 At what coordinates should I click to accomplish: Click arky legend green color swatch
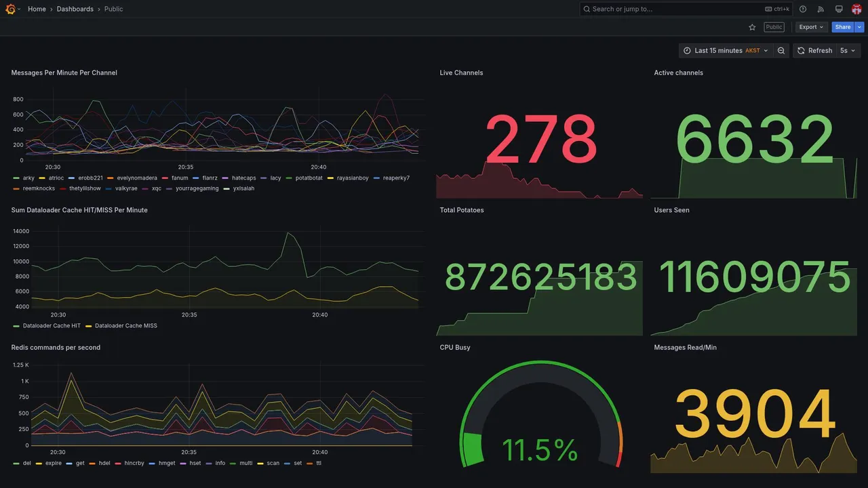16,178
